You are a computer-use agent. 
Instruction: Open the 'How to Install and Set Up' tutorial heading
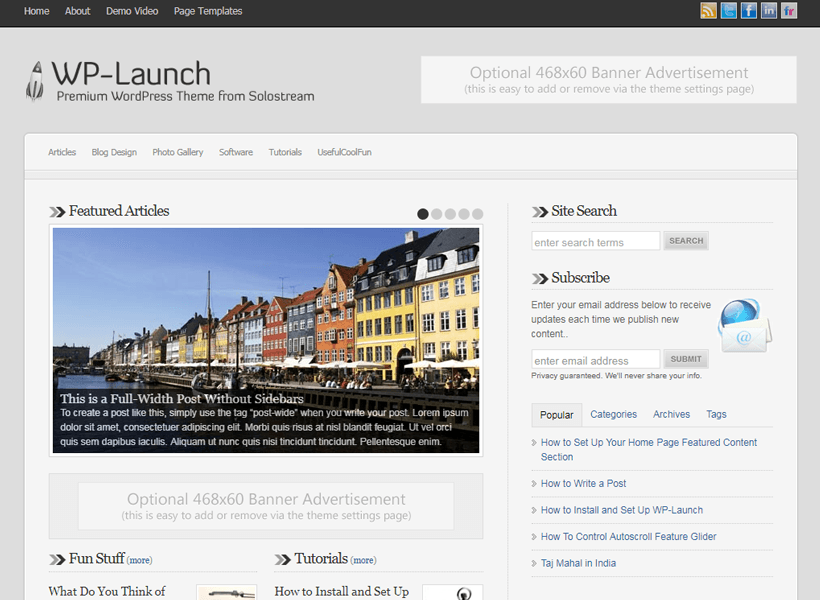click(x=341, y=592)
